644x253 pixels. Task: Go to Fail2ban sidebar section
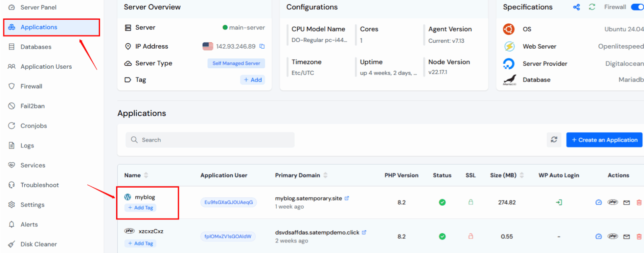coord(33,106)
